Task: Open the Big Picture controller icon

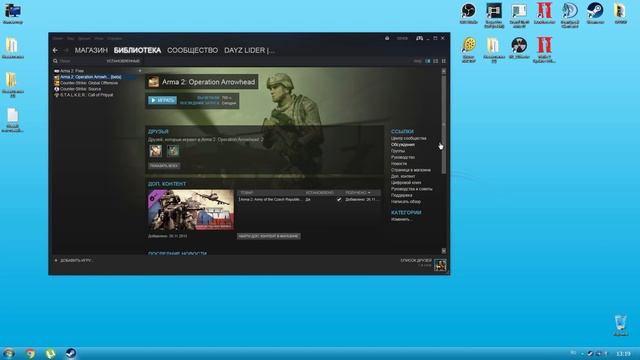Action: pyautogui.click(x=419, y=38)
